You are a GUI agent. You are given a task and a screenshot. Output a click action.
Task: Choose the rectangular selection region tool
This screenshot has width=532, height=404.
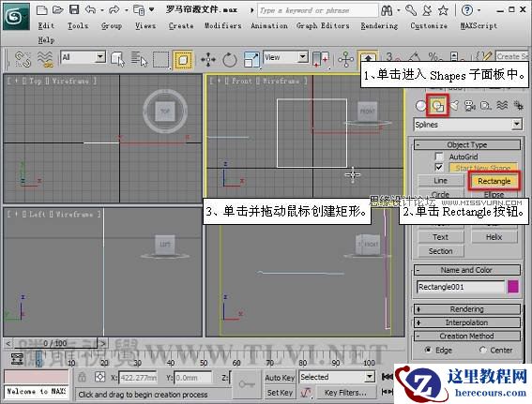click(160, 60)
